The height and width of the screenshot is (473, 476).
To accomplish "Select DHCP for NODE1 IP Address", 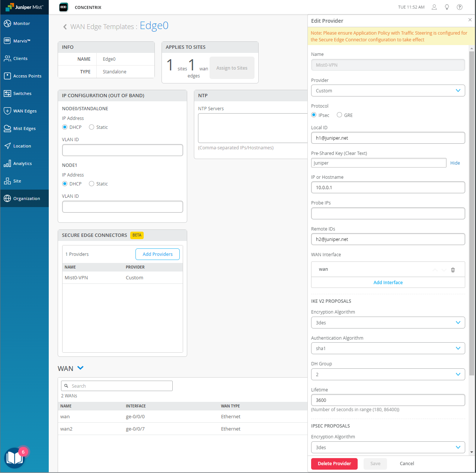I will 65,184.
